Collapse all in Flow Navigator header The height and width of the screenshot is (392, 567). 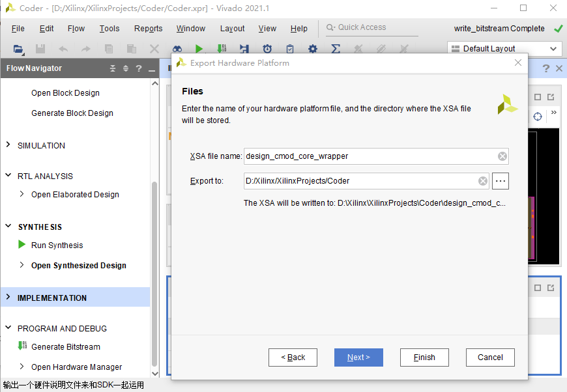[x=113, y=68]
